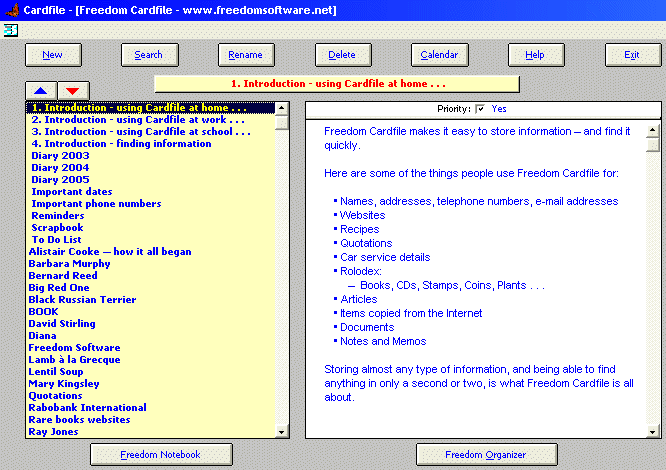The image size is (666, 470).
Task: Click the Rename button
Action: 246,55
